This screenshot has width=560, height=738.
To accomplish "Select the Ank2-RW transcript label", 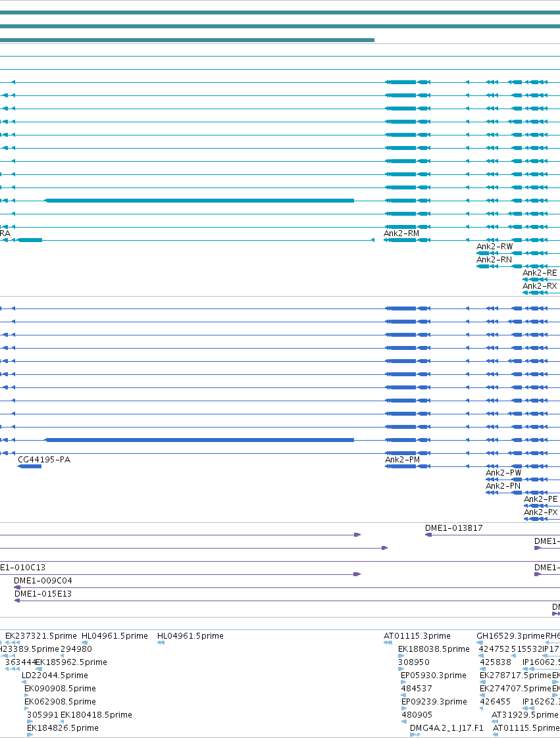I will pyautogui.click(x=495, y=247).
